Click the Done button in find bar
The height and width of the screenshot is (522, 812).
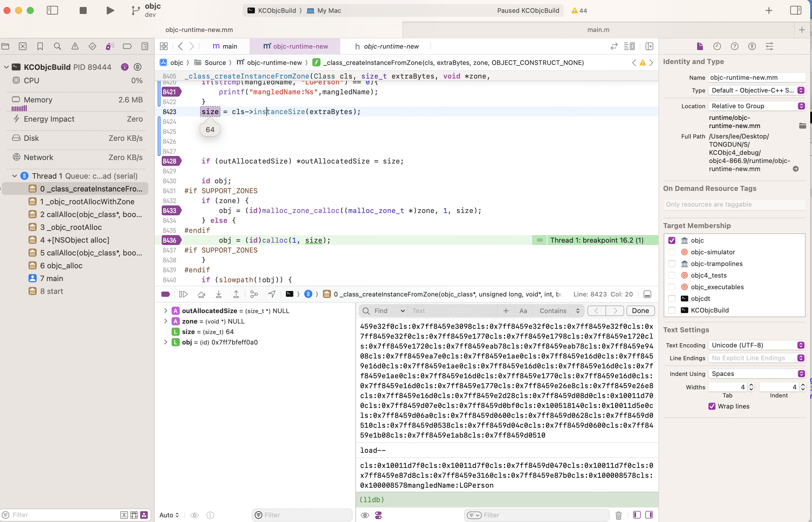click(x=640, y=310)
